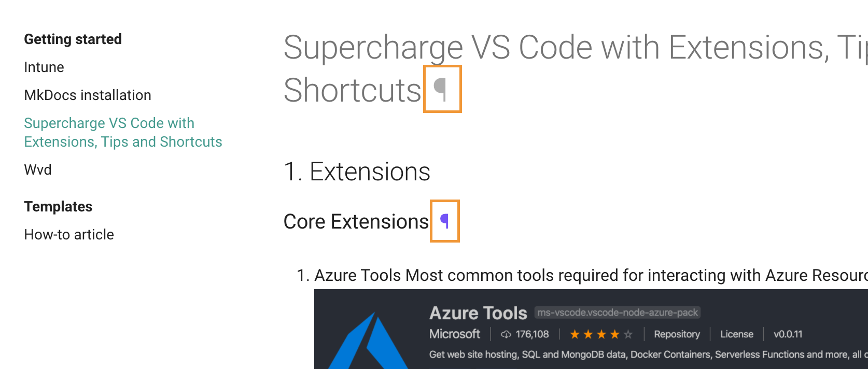This screenshot has width=868, height=369.
Task: Open the How-to article template page
Action: point(69,235)
